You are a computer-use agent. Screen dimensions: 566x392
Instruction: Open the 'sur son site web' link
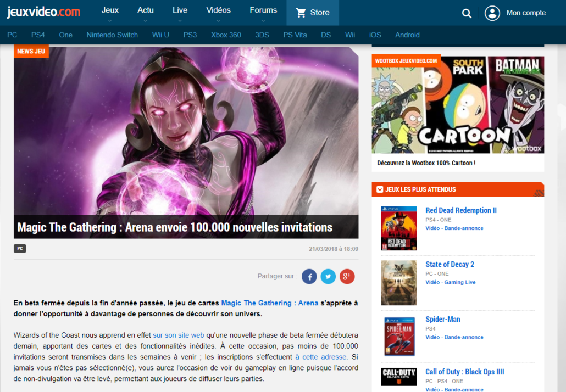pos(179,335)
